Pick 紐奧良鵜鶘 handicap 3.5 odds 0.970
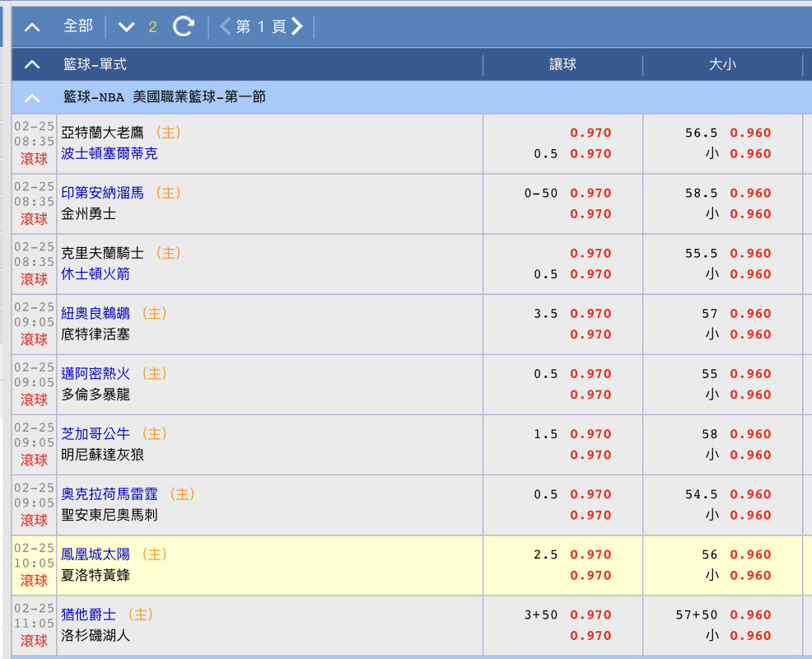This screenshot has width=812, height=659. pyautogui.click(x=590, y=314)
